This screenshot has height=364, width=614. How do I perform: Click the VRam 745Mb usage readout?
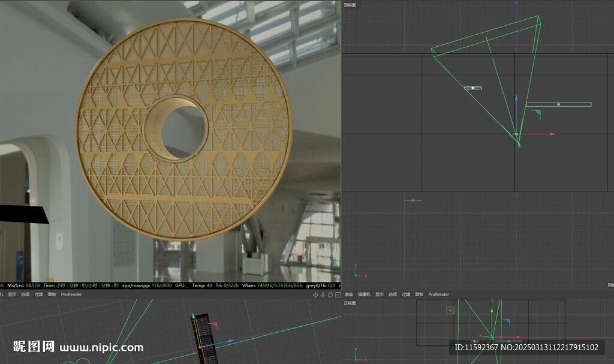272,285
